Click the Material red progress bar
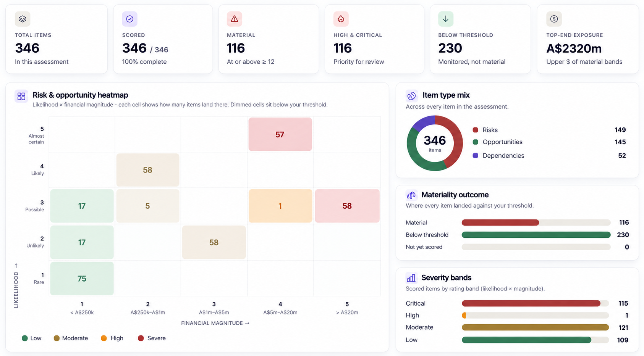Screen dimensions: 644x356 (x=500, y=222)
